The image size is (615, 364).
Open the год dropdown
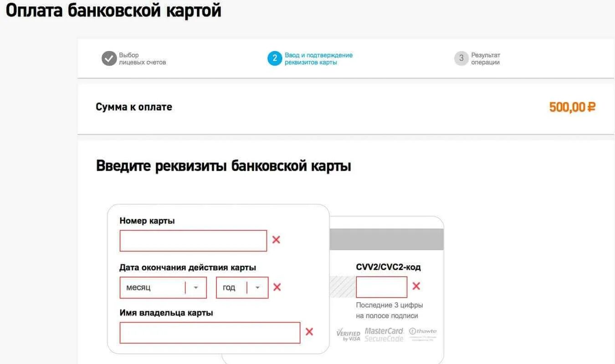(241, 287)
